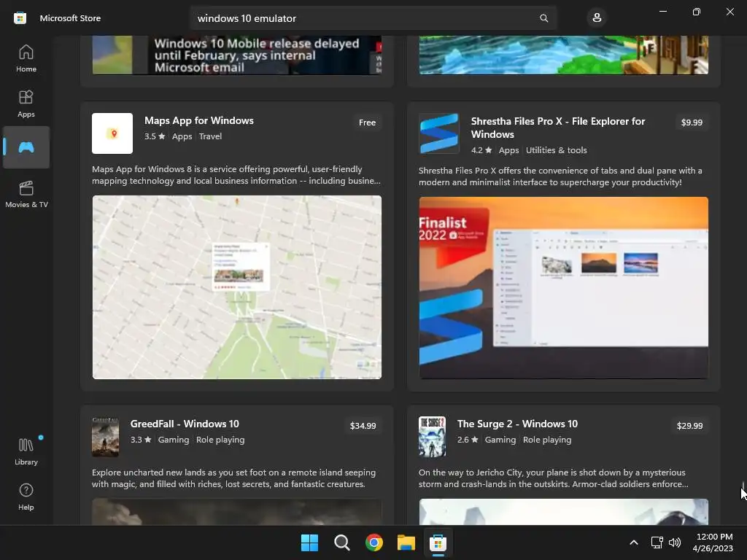747x560 pixels.
Task: Show hidden system tray icons
Action: coord(634,542)
